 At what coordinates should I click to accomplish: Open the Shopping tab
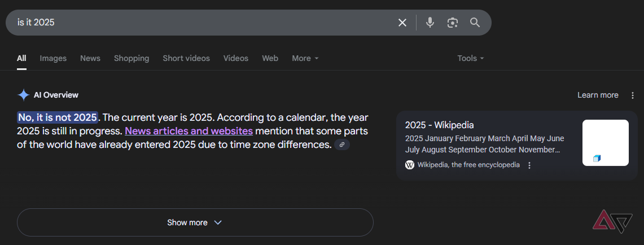[132, 58]
